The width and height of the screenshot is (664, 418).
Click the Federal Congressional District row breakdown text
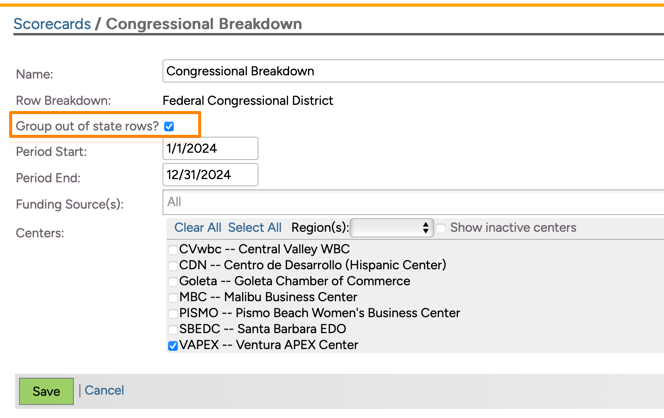248,101
